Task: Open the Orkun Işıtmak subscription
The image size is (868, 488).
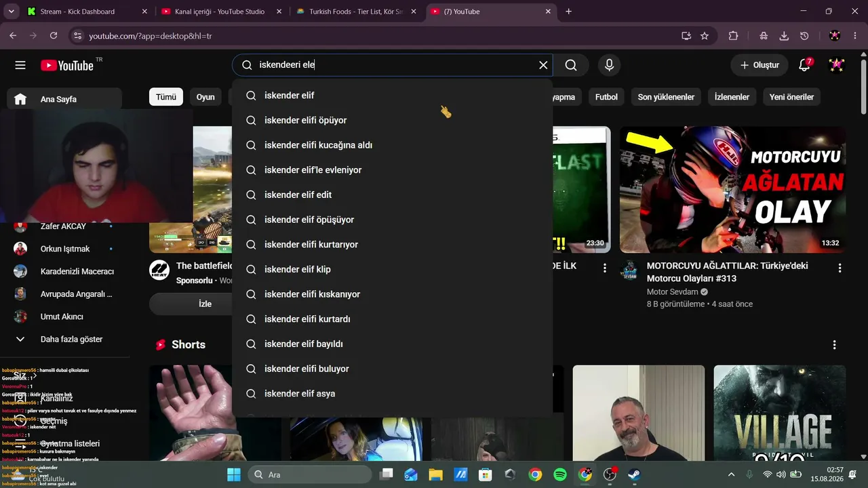Action: pos(64,249)
